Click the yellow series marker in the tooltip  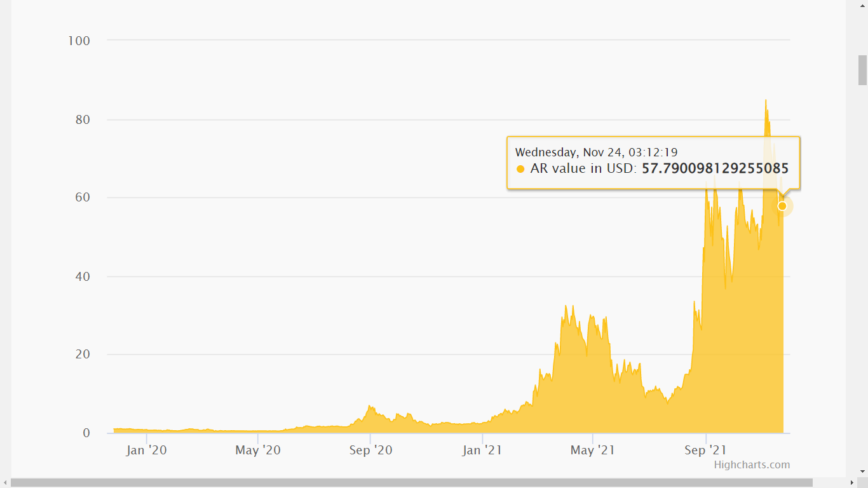(x=521, y=168)
